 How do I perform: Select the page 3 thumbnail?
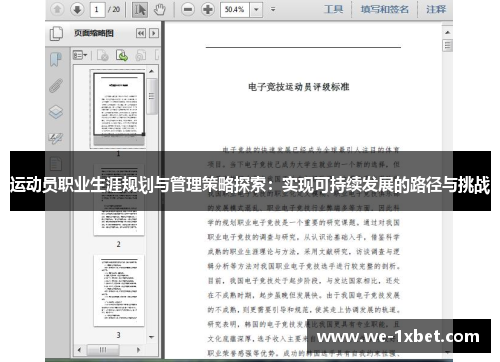coord(119,291)
